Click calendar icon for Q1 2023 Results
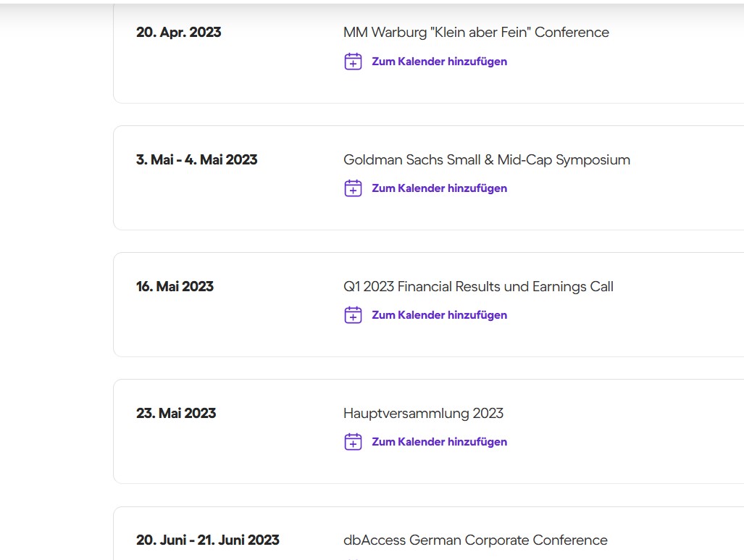744x560 pixels. [353, 315]
